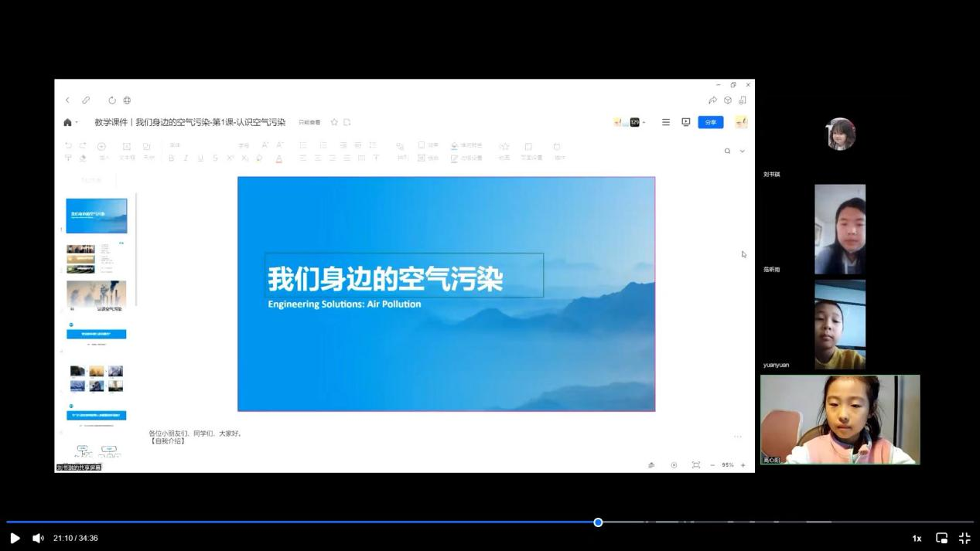Copy document link icon

(86, 100)
